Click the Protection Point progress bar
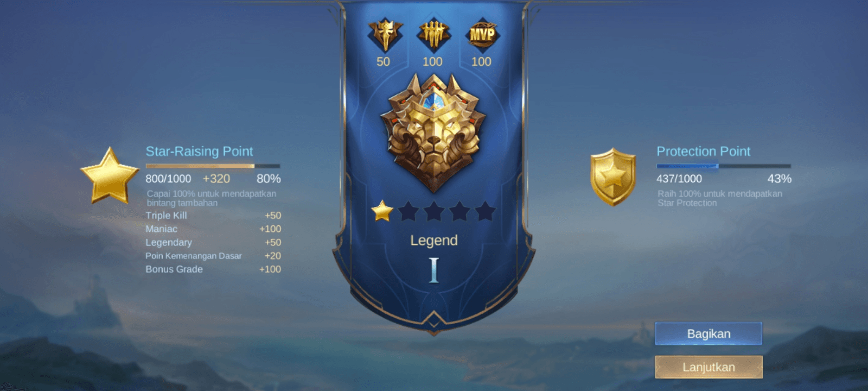Viewport: 868px width, 391px height. pos(724,166)
